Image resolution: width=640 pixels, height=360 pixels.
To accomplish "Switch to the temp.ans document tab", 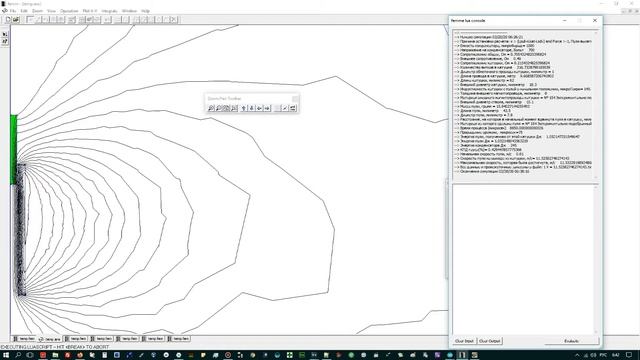I will (x=50, y=339).
